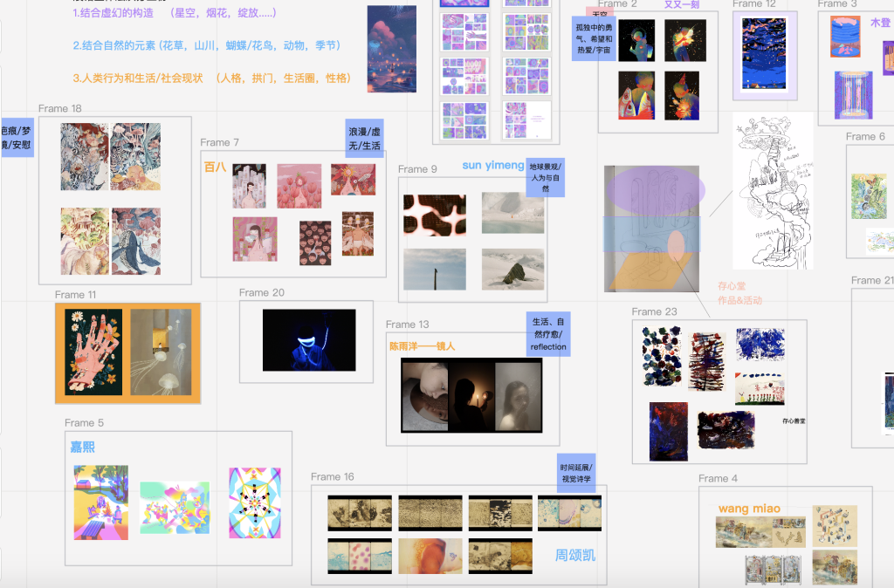Click the Frame 16 title label
Viewport: 894px width, 588px height.
click(x=333, y=477)
